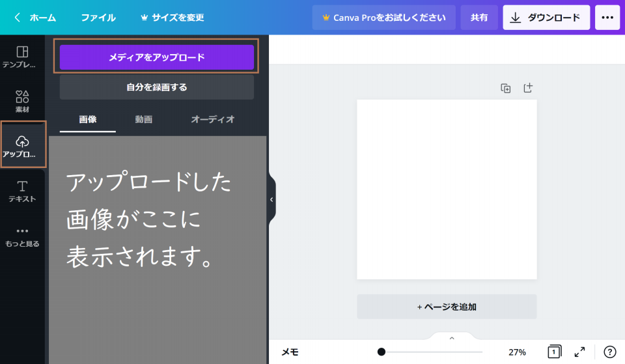
Task: Select the テキスト text tool icon
Action: pyautogui.click(x=22, y=191)
